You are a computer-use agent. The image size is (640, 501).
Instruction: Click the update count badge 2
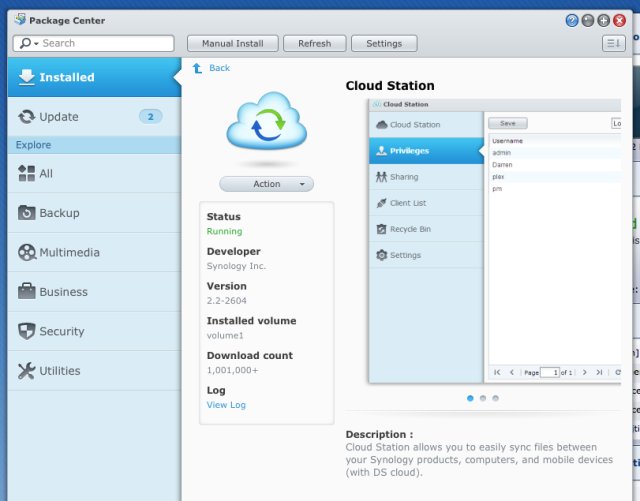coord(151,117)
